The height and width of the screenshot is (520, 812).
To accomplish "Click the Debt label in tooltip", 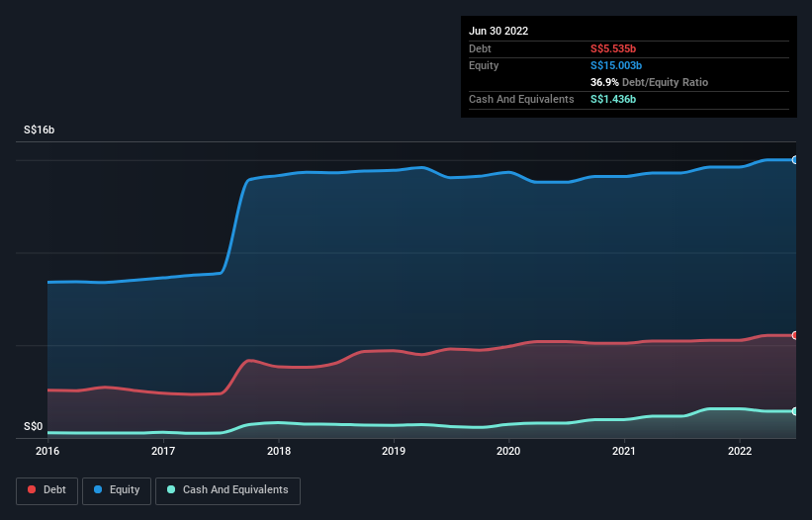I will point(480,48).
